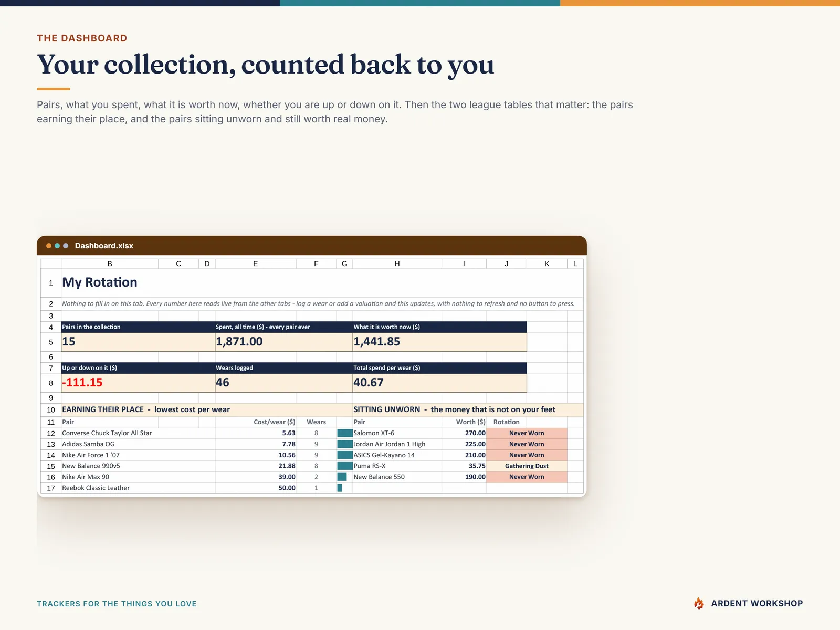The image size is (840, 630).
Task: Select row 12 header
Action: point(51,433)
